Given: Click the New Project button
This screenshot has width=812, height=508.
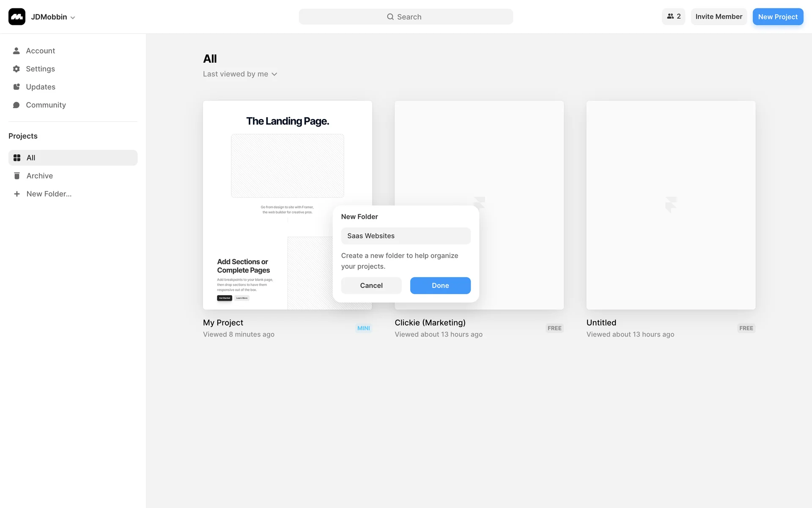Looking at the screenshot, I should [x=777, y=17].
